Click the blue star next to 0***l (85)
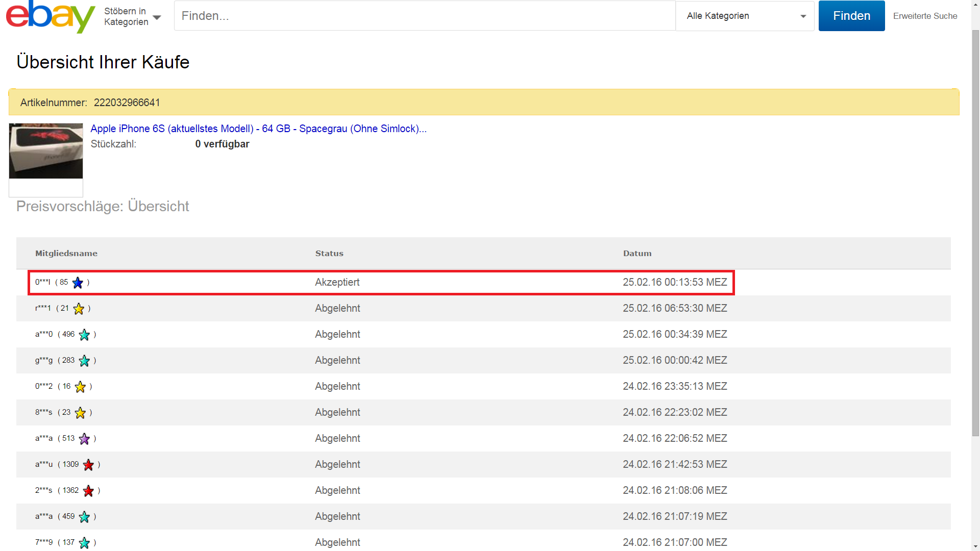Screen dimensions: 980x551 pos(78,283)
